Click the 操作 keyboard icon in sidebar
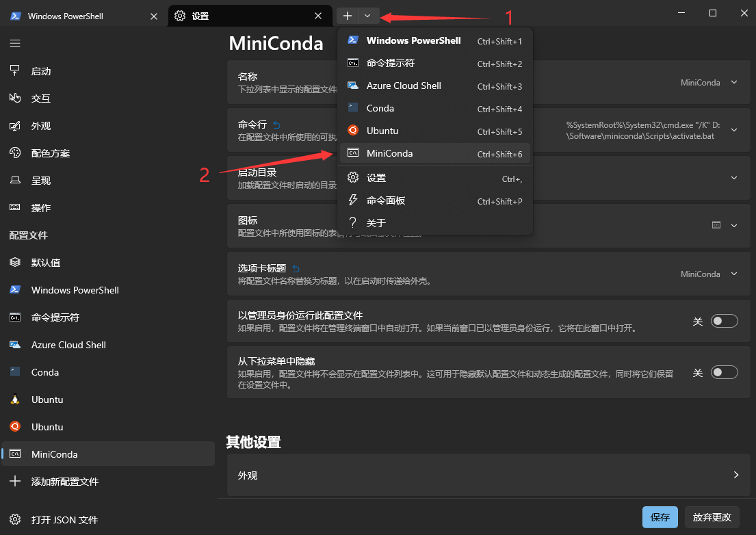 tap(15, 207)
